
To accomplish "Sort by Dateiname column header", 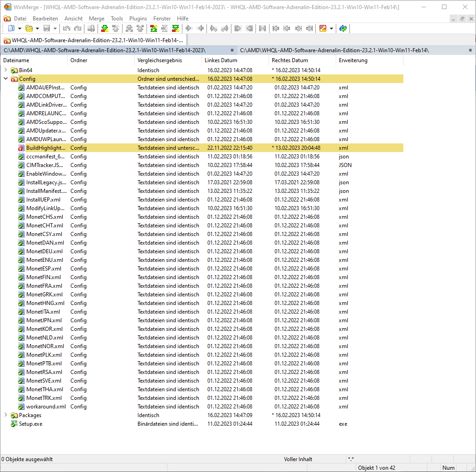I will [x=34, y=60].
